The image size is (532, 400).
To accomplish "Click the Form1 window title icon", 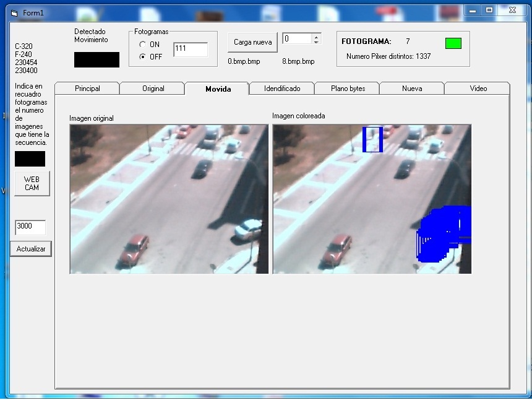I will (x=14, y=13).
